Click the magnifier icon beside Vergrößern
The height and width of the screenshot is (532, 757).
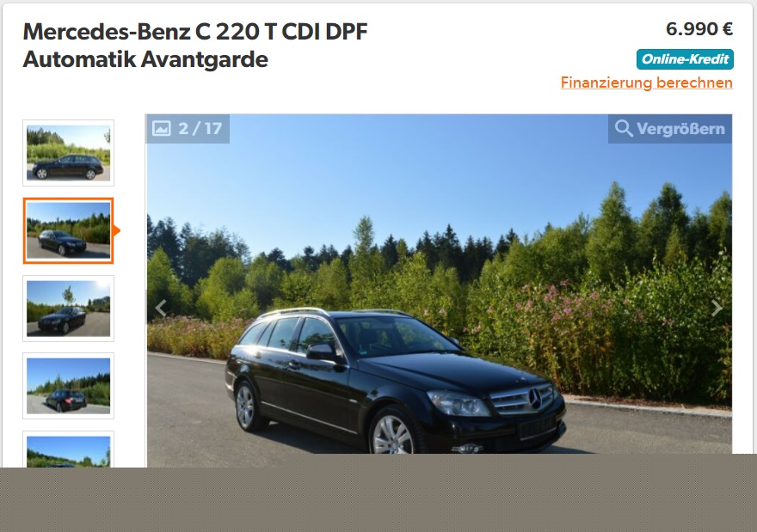(x=624, y=128)
